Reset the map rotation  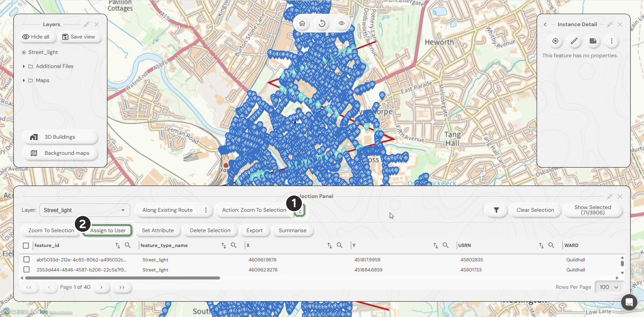click(x=322, y=23)
